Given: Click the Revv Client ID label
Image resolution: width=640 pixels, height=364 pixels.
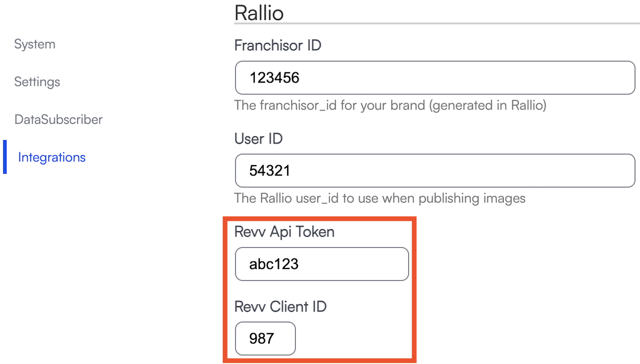Looking at the screenshot, I should click(280, 307).
